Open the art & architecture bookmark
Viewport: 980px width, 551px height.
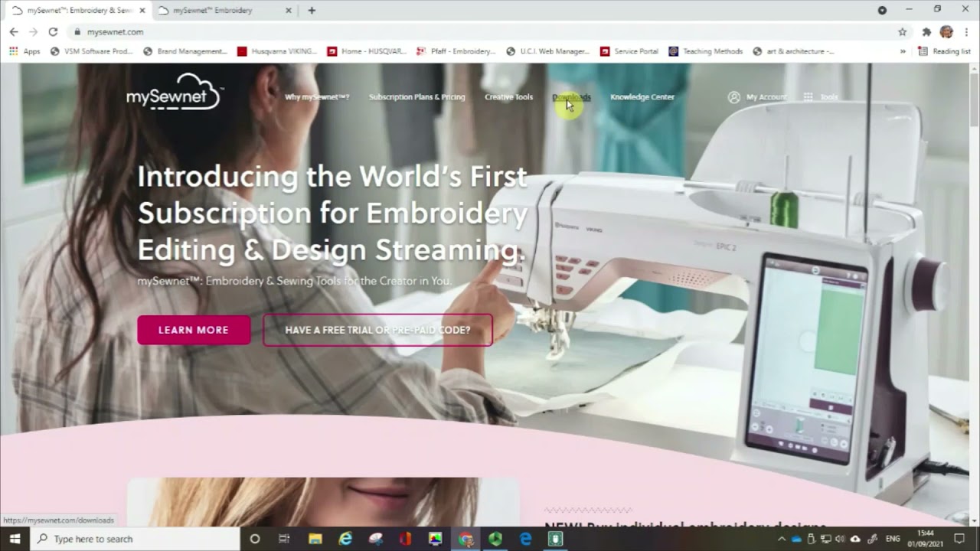coord(793,51)
